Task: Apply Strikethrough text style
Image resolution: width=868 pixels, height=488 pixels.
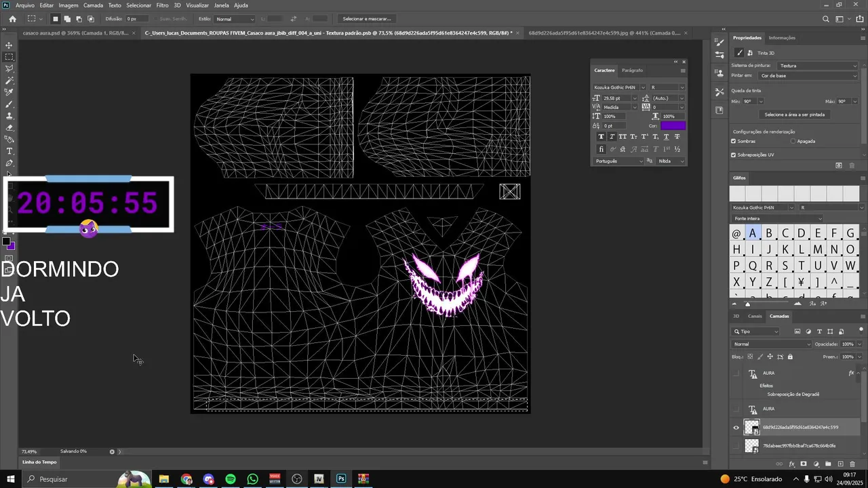Action: pyautogui.click(x=677, y=137)
